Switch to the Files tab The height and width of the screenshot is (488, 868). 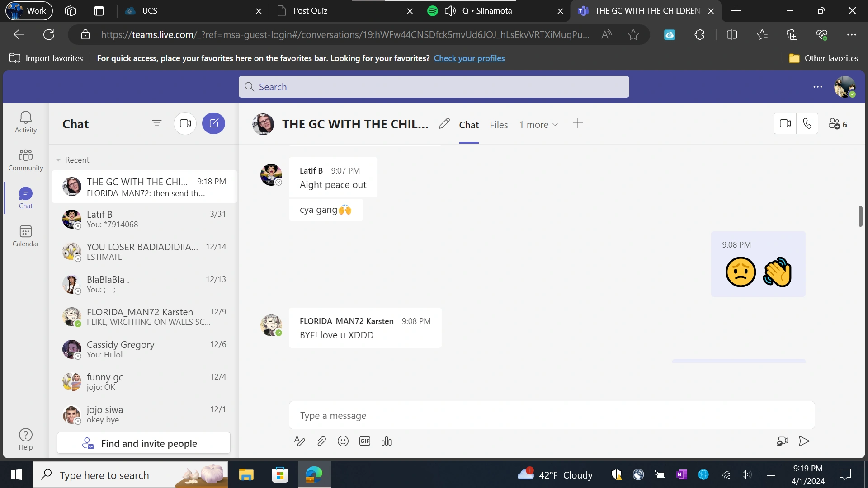coord(499,125)
